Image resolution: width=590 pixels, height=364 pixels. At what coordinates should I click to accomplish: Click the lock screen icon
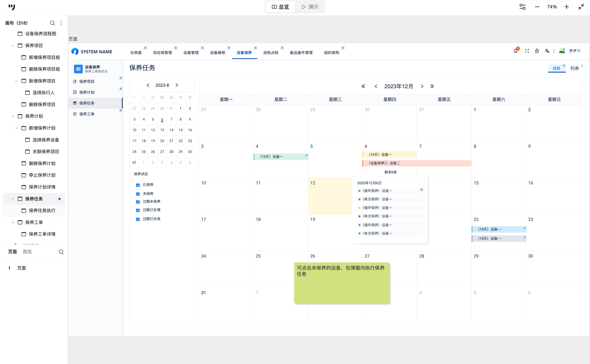tap(537, 51)
